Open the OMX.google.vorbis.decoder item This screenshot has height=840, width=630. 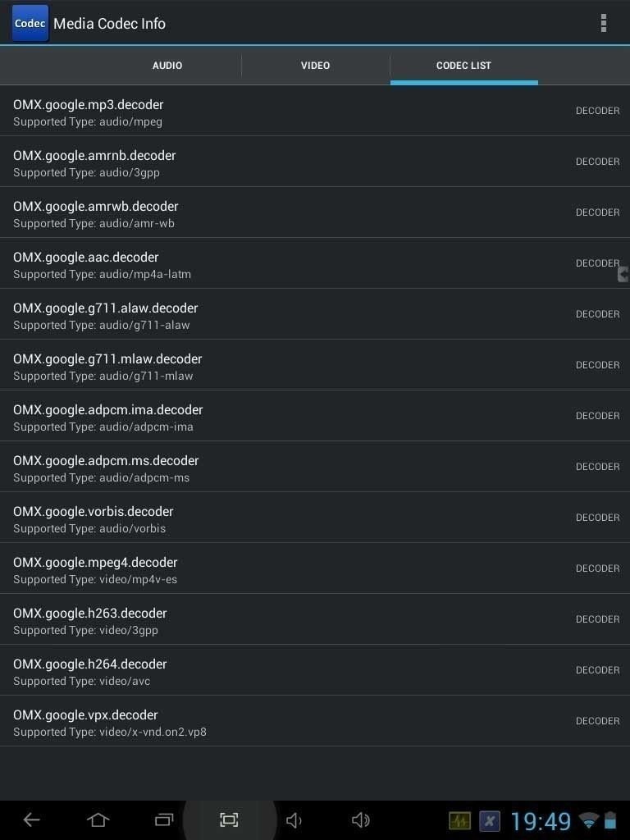(315, 518)
